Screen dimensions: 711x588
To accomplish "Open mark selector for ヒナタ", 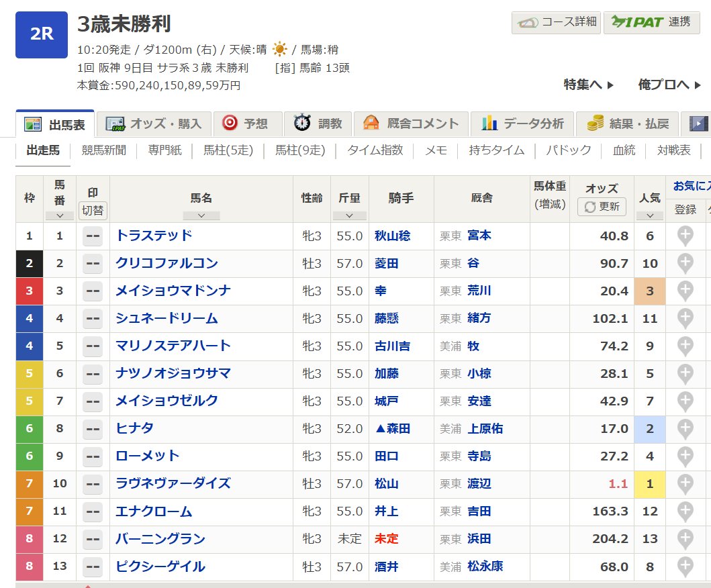I will pyautogui.click(x=93, y=429).
